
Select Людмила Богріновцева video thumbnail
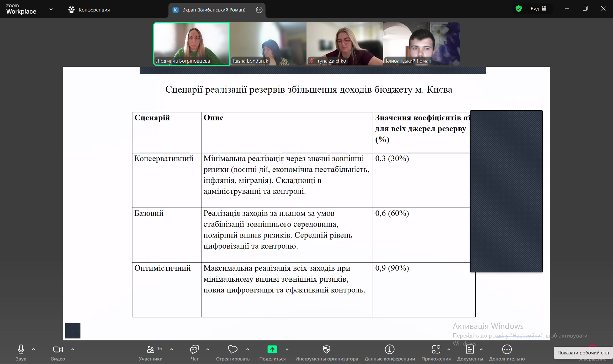click(192, 44)
